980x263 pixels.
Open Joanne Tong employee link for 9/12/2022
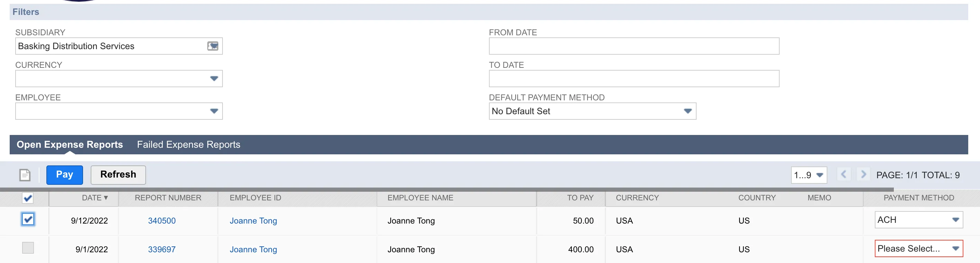pyautogui.click(x=253, y=221)
